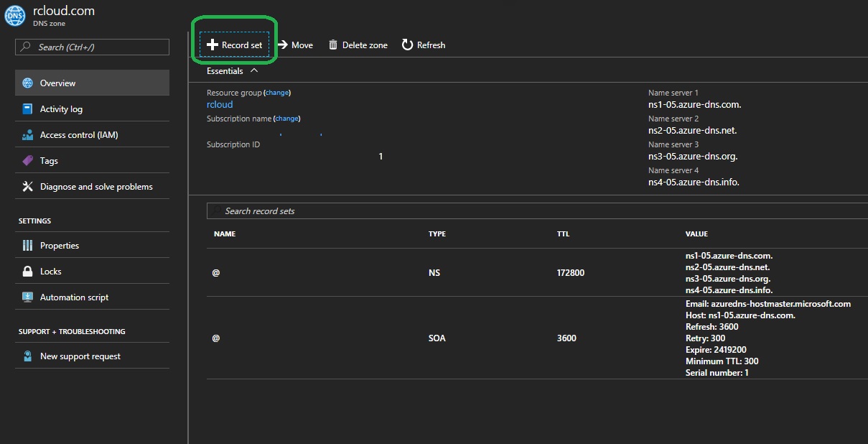Focus the Search record sets field
868x444 pixels.
click(x=503, y=211)
